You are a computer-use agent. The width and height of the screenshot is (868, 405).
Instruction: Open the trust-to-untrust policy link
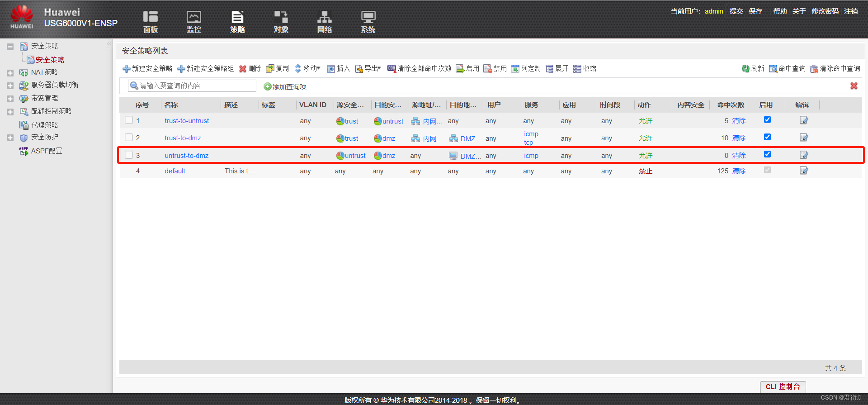(187, 121)
